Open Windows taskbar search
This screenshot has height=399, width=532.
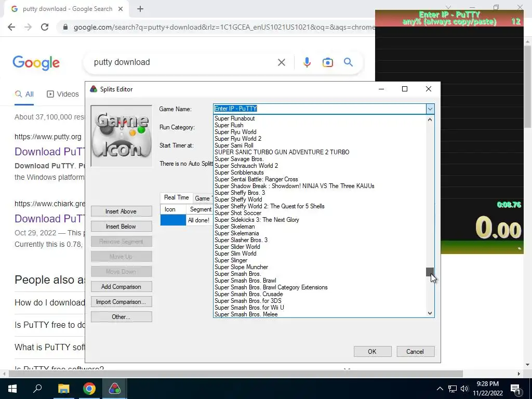click(x=37, y=389)
